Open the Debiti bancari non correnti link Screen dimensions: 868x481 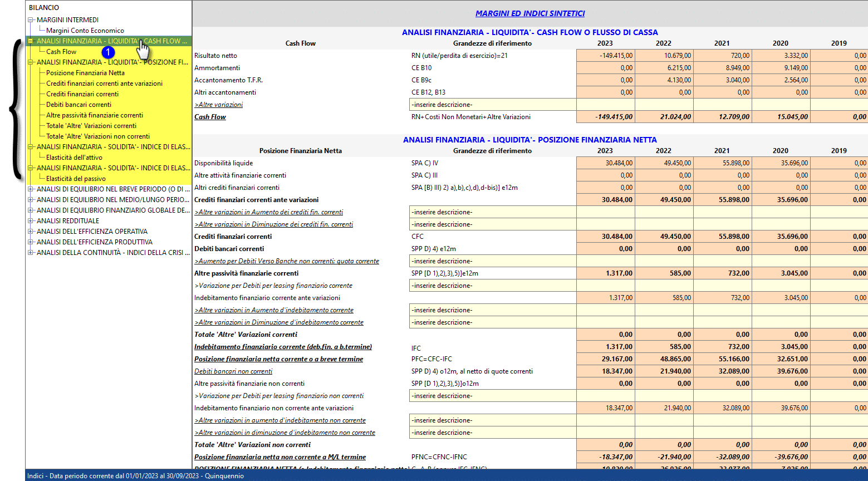233,371
